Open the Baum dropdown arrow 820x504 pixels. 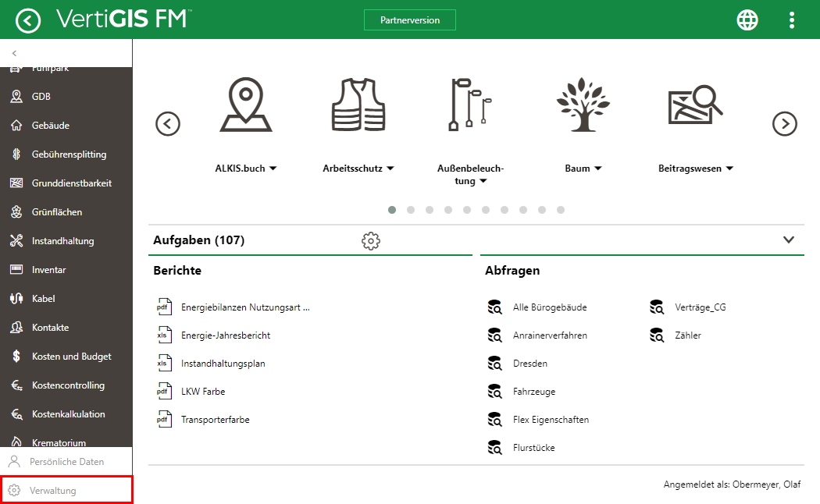[x=597, y=169]
